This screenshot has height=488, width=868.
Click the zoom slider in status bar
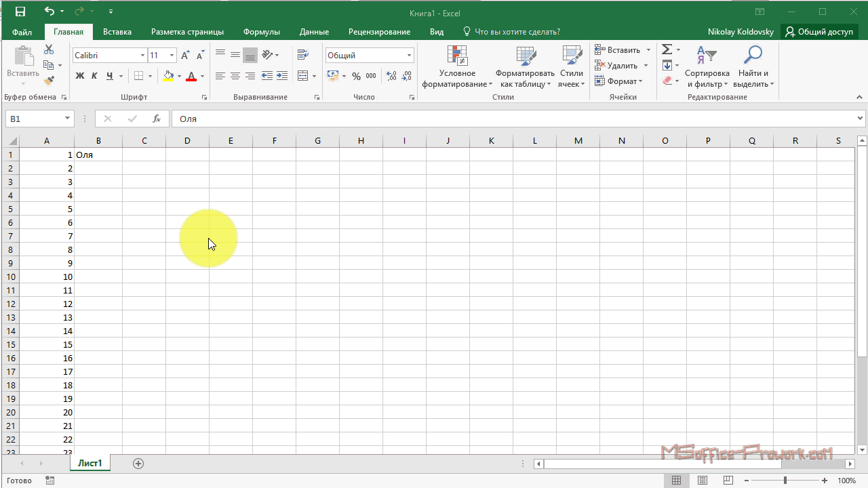point(785,481)
